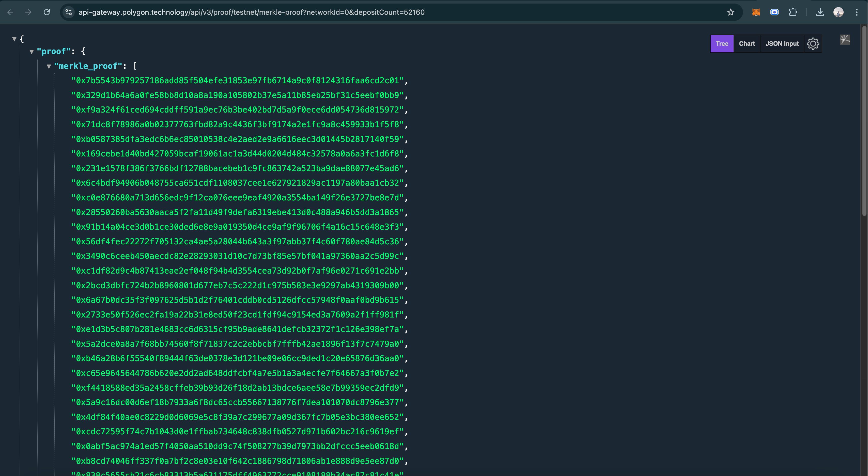This screenshot has width=868, height=476.
Task: Click the browser back navigation arrow
Action: pyautogui.click(x=11, y=12)
